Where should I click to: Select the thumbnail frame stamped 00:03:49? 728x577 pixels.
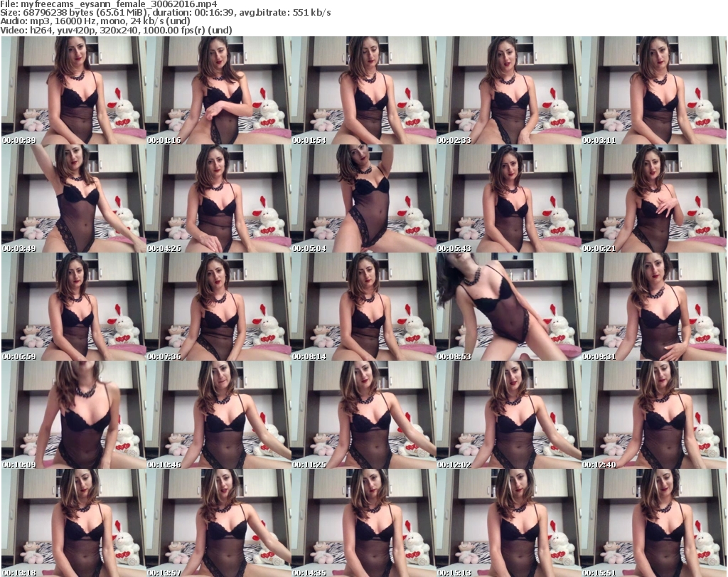[x=73, y=198]
